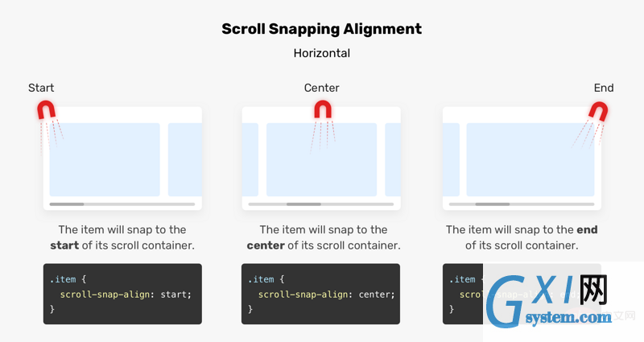Click the large blue item in the Start diagram
644x342 pixels.
pos(105,159)
